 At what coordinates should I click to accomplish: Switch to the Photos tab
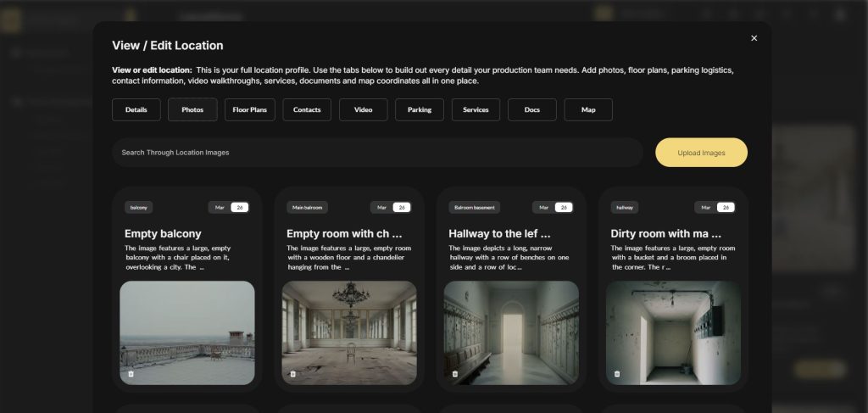point(192,109)
